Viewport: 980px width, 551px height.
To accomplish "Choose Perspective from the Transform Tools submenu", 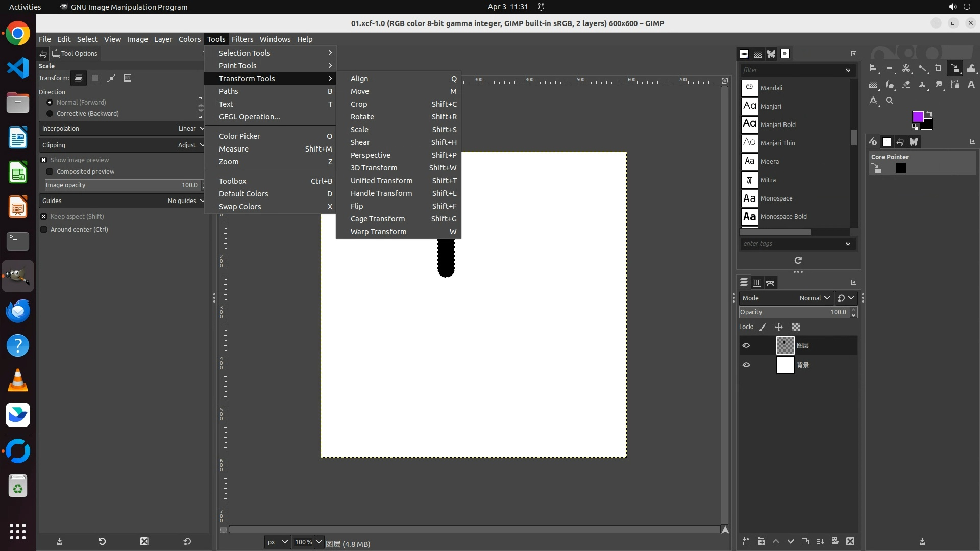I will (371, 155).
